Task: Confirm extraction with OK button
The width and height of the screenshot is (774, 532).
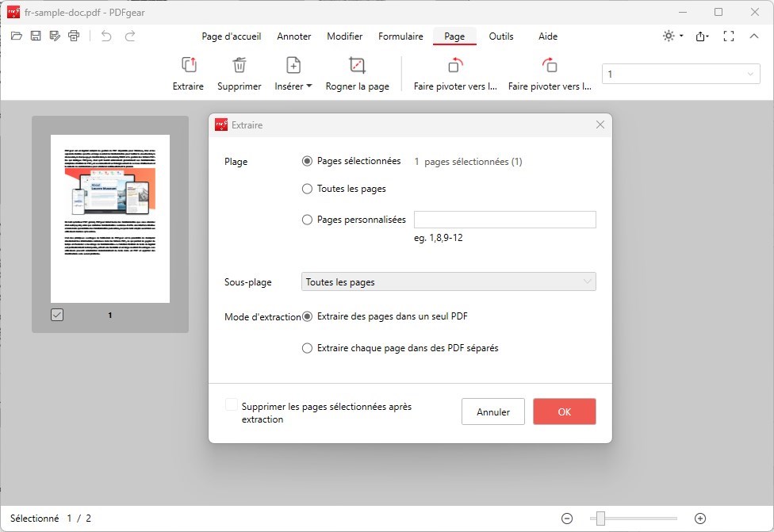Action: 564,411
